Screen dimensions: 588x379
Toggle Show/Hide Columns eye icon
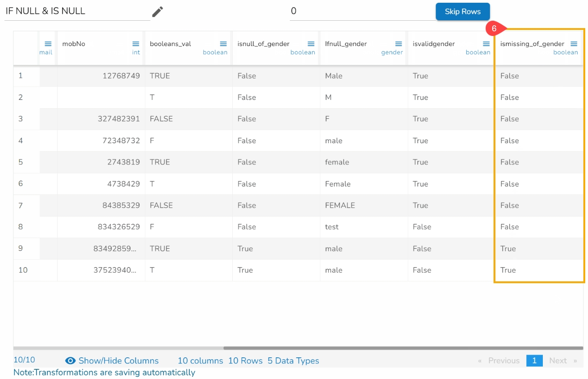[71, 361]
